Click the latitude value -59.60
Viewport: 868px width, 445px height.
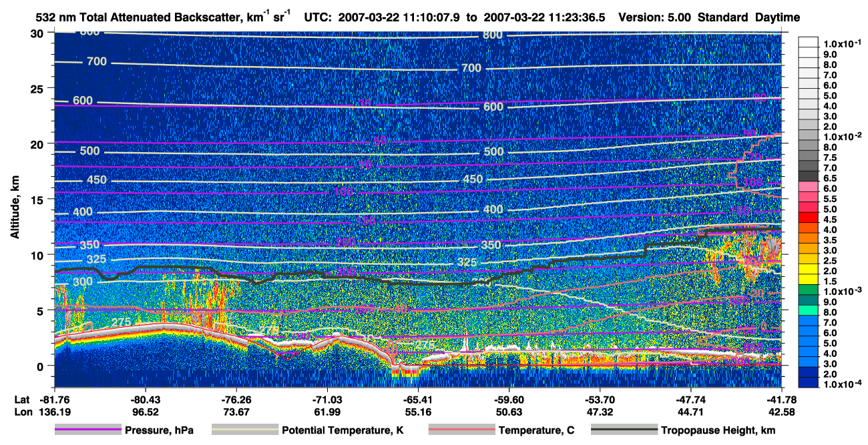pyautogui.click(x=508, y=400)
